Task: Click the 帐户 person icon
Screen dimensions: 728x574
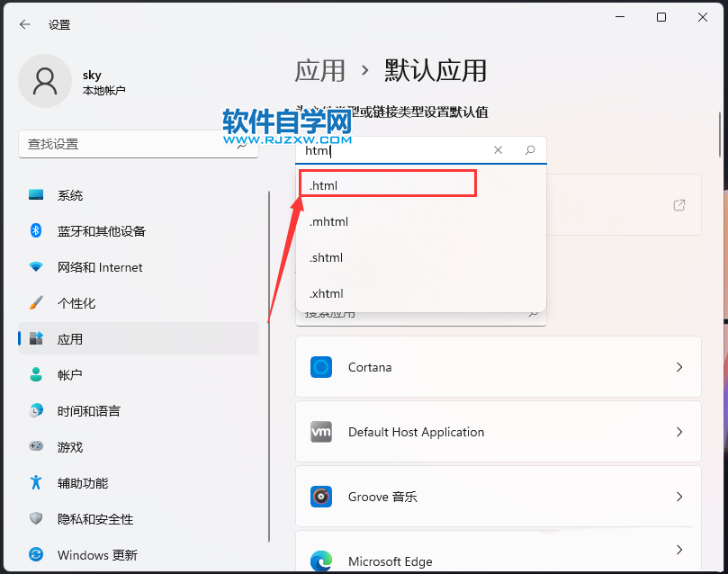Action: point(36,374)
